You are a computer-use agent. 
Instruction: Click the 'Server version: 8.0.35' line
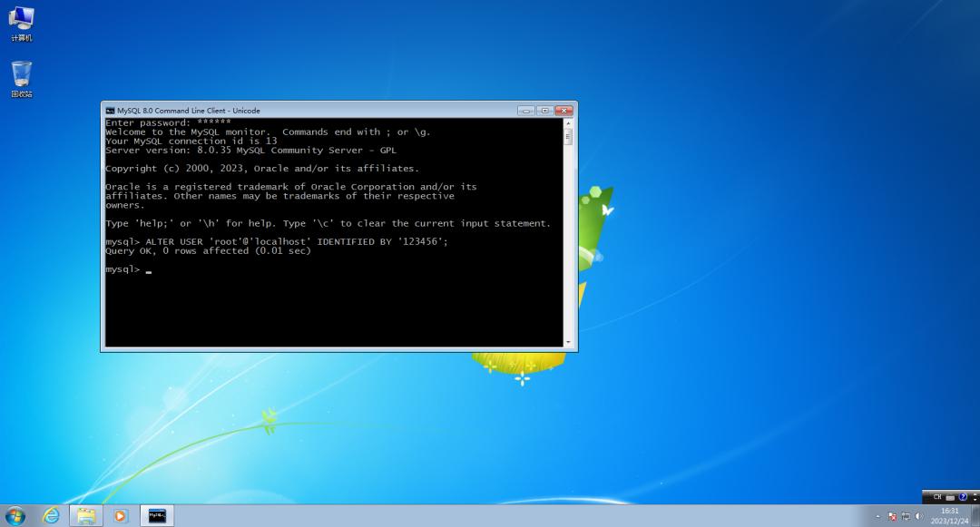250,151
